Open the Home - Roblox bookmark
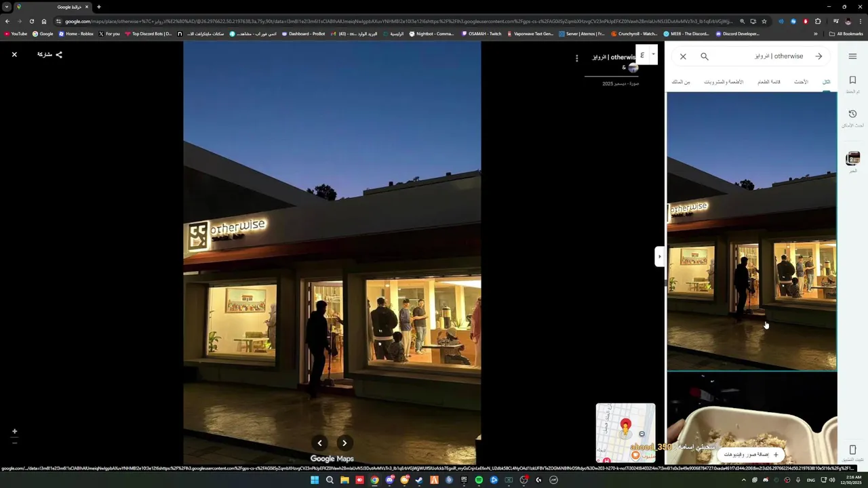Viewport: 868px width, 488px height. coord(76,34)
